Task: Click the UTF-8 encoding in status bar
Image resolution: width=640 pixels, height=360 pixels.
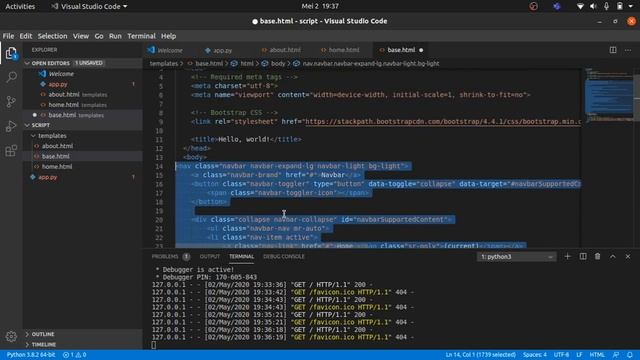Action: tap(561, 355)
